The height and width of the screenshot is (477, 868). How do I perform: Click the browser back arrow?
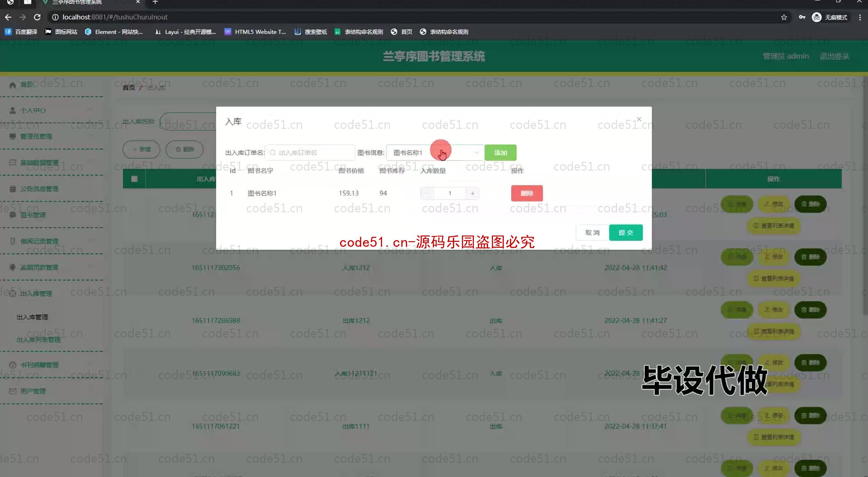point(8,17)
